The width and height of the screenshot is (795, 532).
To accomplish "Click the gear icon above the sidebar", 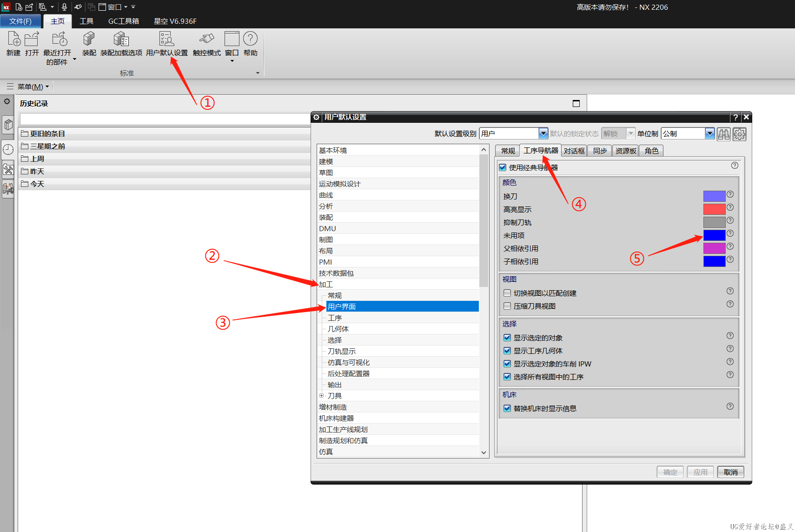I will [x=7, y=101].
